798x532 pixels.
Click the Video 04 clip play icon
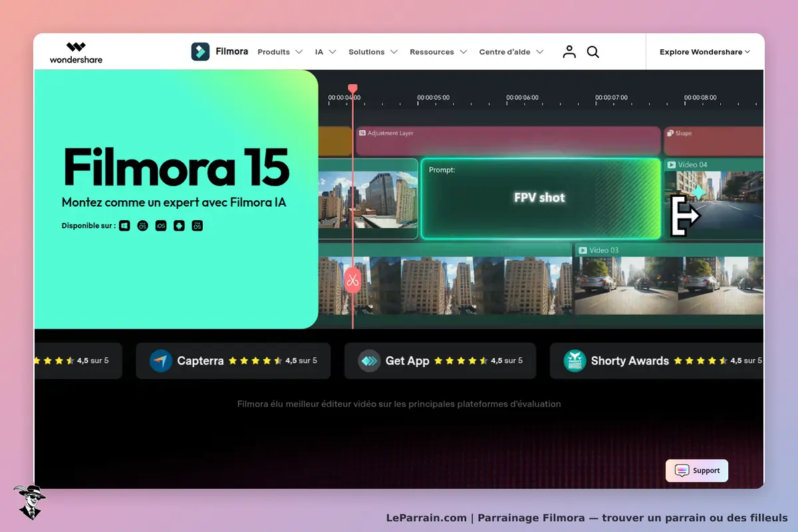(672, 164)
